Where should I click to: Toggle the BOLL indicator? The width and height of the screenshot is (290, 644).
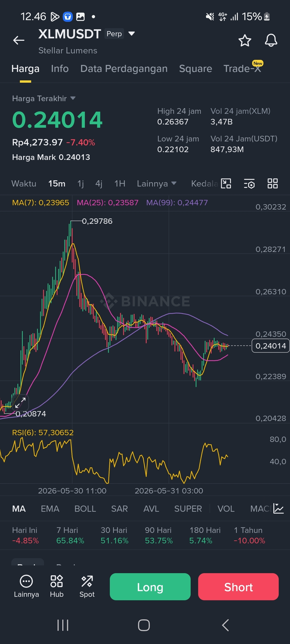click(x=85, y=509)
